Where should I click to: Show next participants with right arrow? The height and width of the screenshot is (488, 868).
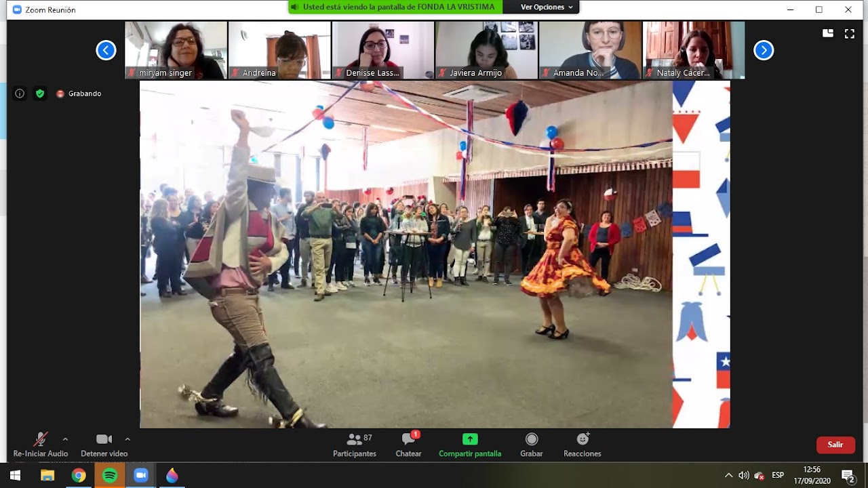(764, 50)
